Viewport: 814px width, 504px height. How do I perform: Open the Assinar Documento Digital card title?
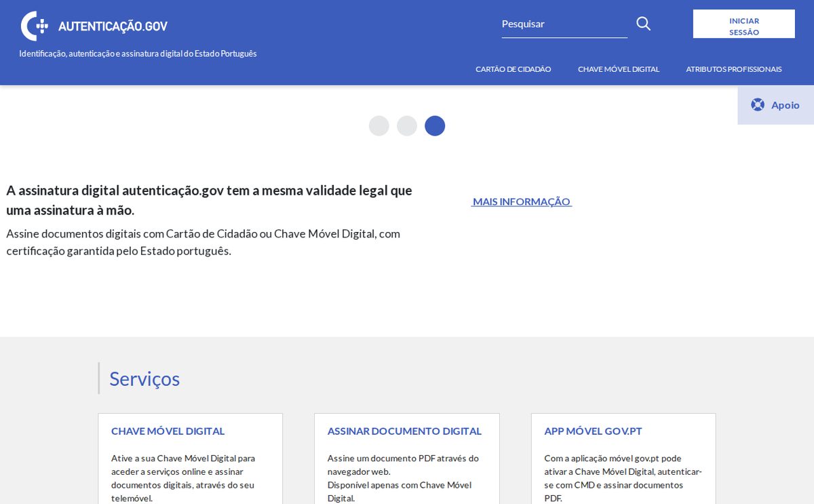pyautogui.click(x=404, y=431)
